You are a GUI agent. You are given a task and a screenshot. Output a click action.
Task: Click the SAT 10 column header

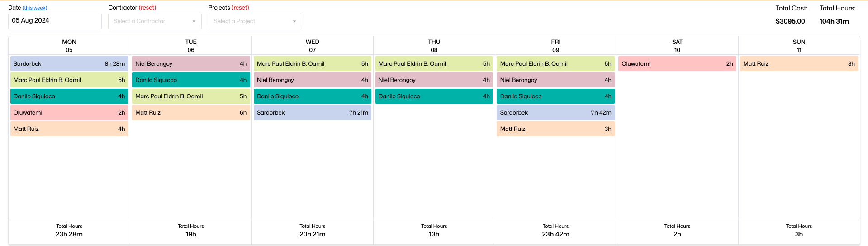pyautogui.click(x=677, y=46)
